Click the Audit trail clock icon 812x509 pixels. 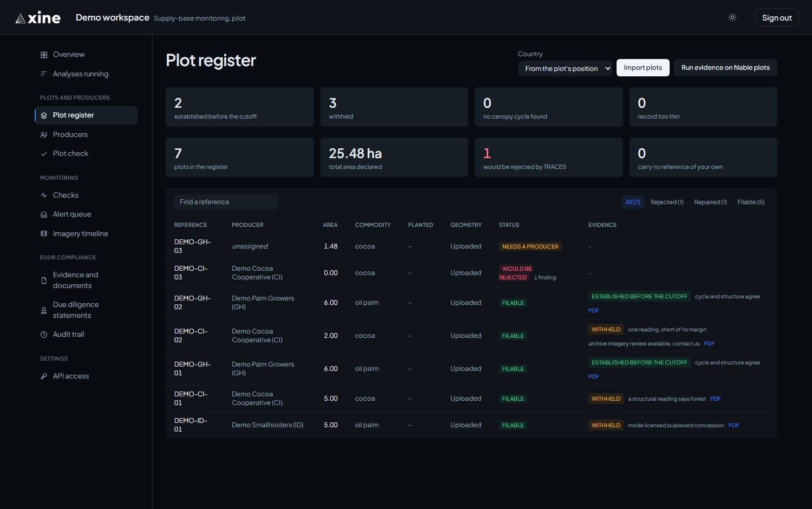44,335
